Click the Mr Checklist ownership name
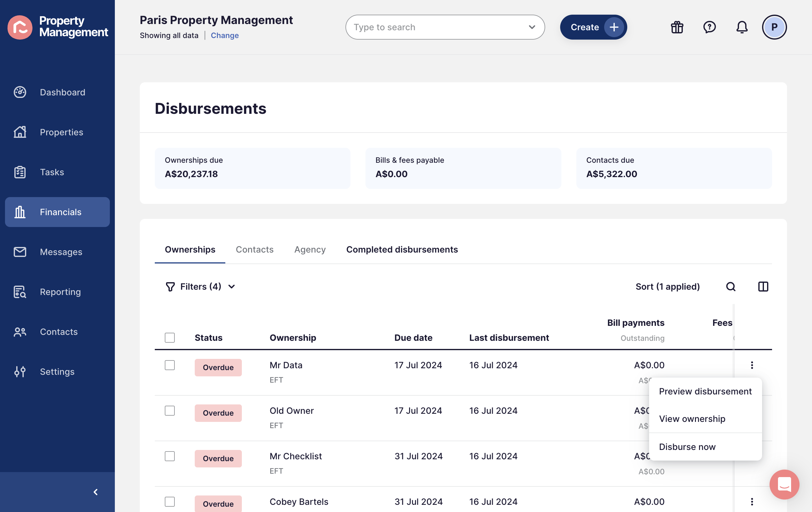Image resolution: width=812 pixels, height=512 pixels. click(296, 456)
